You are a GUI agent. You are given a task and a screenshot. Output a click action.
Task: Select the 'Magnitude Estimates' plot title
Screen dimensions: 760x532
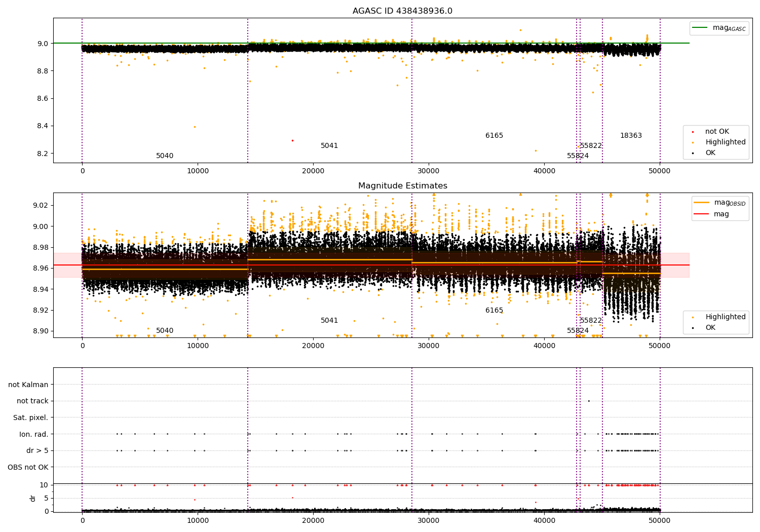(x=403, y=186)
